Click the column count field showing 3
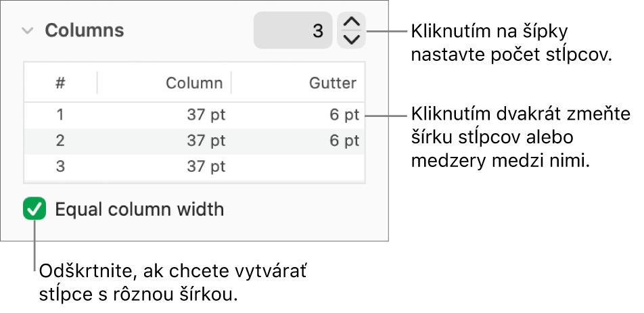Viewport: 644px width, 313px height. 293,31
